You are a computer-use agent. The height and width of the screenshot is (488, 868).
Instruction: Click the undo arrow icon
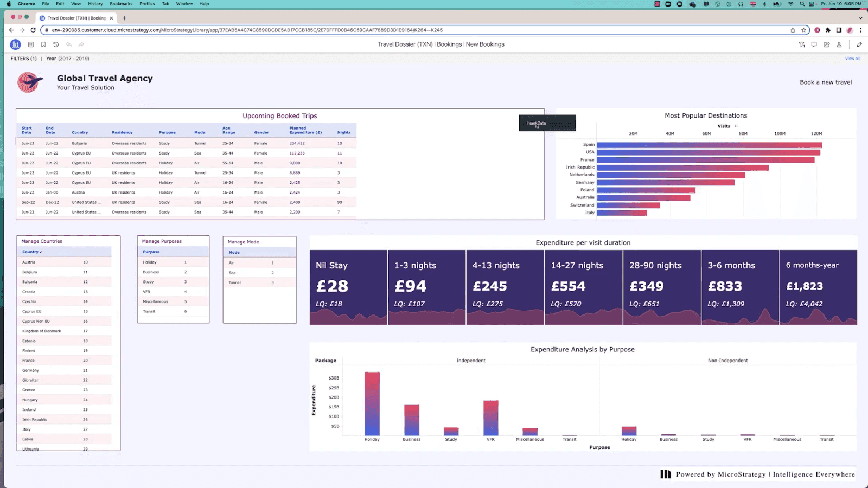[x=68, y=44]
